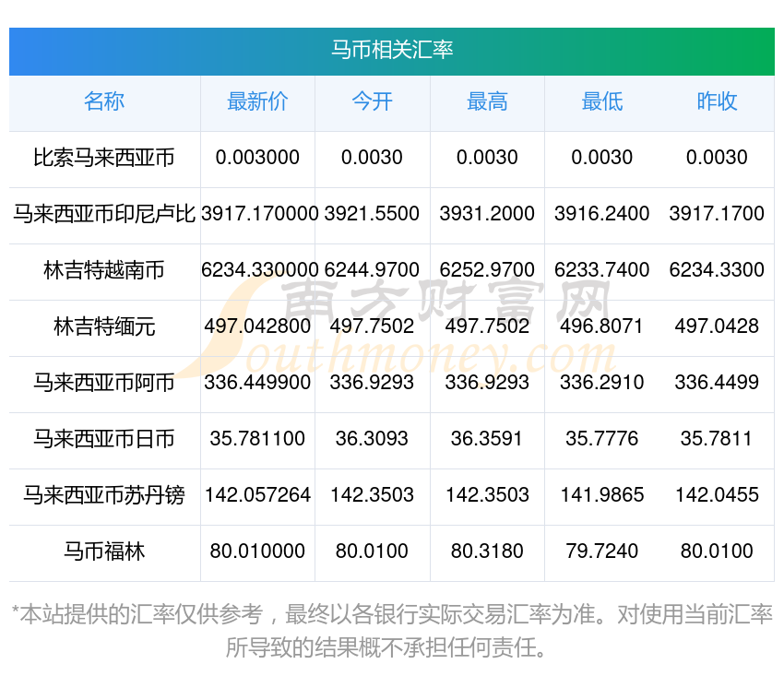The height and width of the screenshot is (676, 784).
Task: Click the latest price 3917.170000 cell
Action: (x=259, y=214)
